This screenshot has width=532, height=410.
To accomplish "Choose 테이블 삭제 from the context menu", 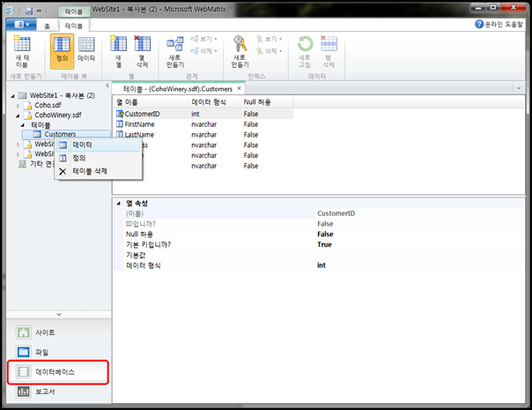I will pyautogui.click(x=99, y=171).
